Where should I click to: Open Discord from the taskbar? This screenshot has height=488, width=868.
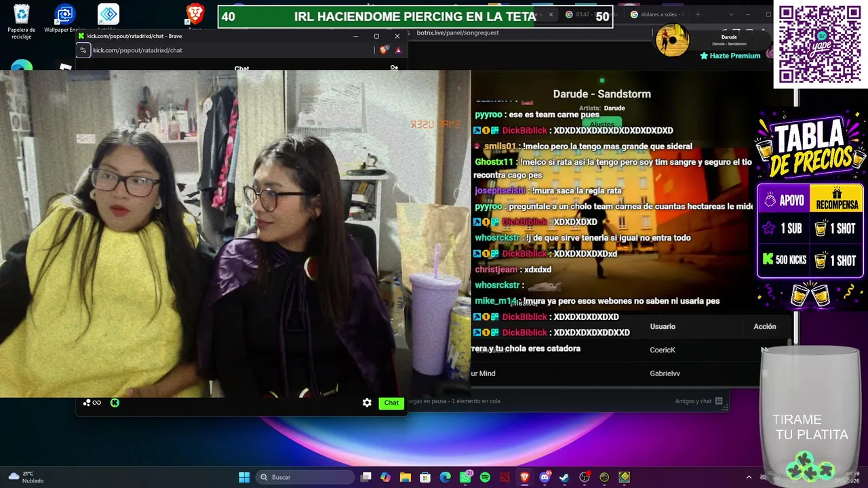[545, 477]
